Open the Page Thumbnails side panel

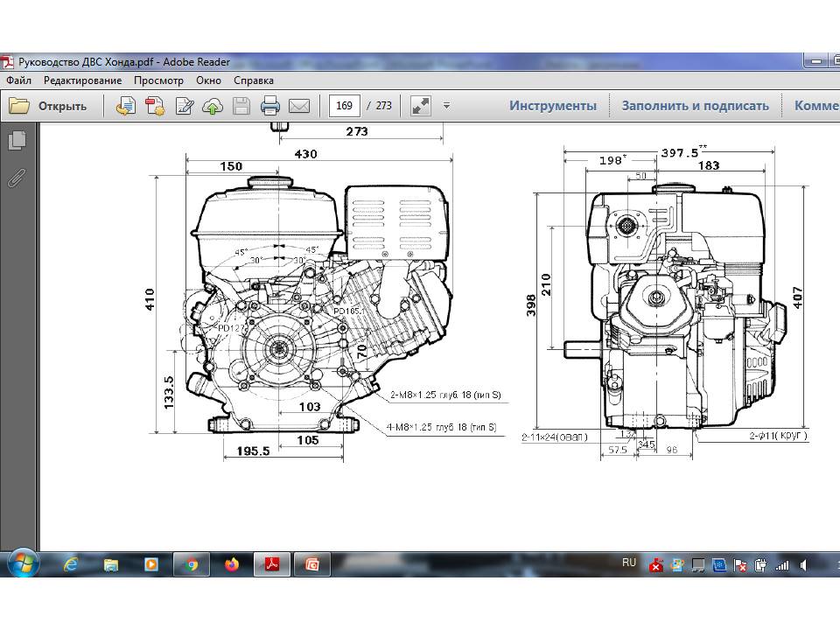click(x=17, y=140)
